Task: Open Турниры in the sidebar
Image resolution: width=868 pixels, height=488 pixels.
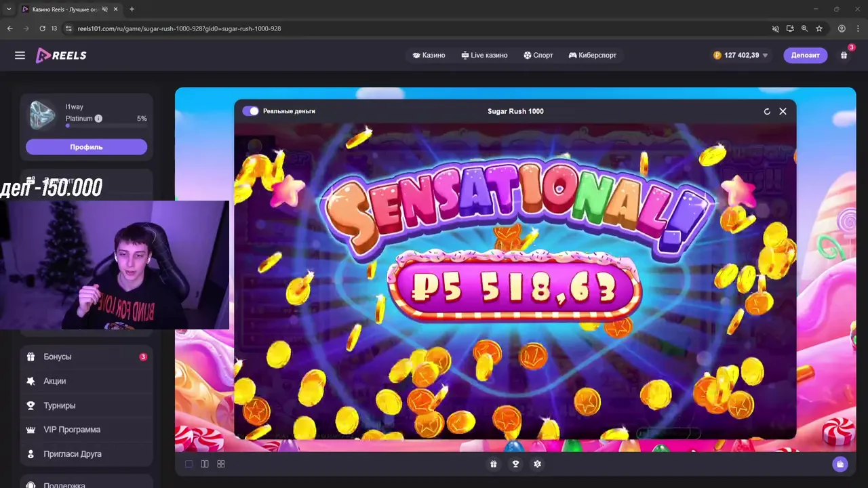Action: [x=86, y=405]
